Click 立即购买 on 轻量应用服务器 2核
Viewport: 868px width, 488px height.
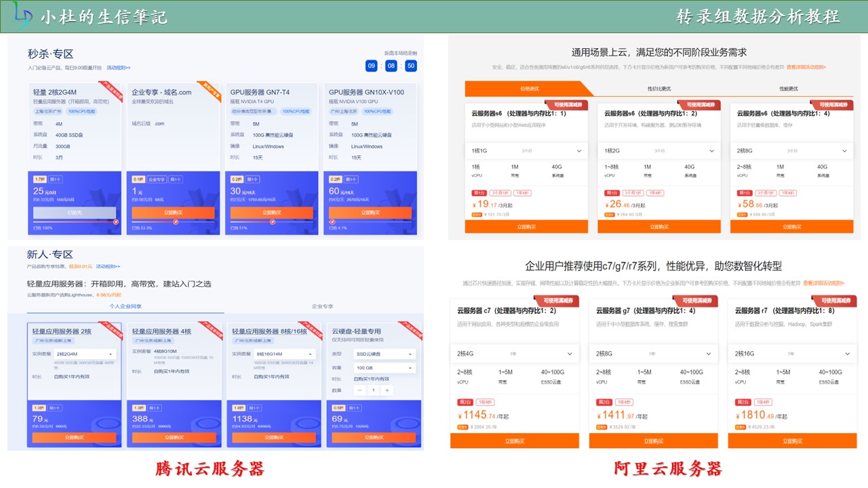coord(75,437)
